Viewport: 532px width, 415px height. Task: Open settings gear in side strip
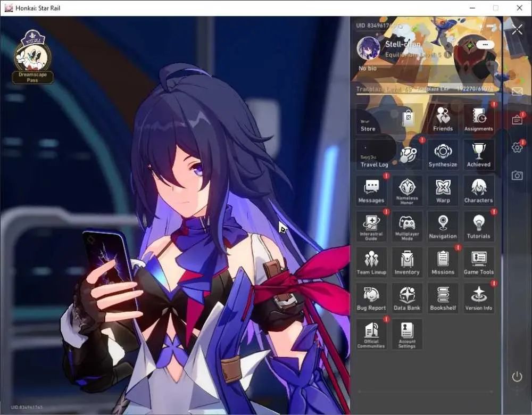pos(517,147)
